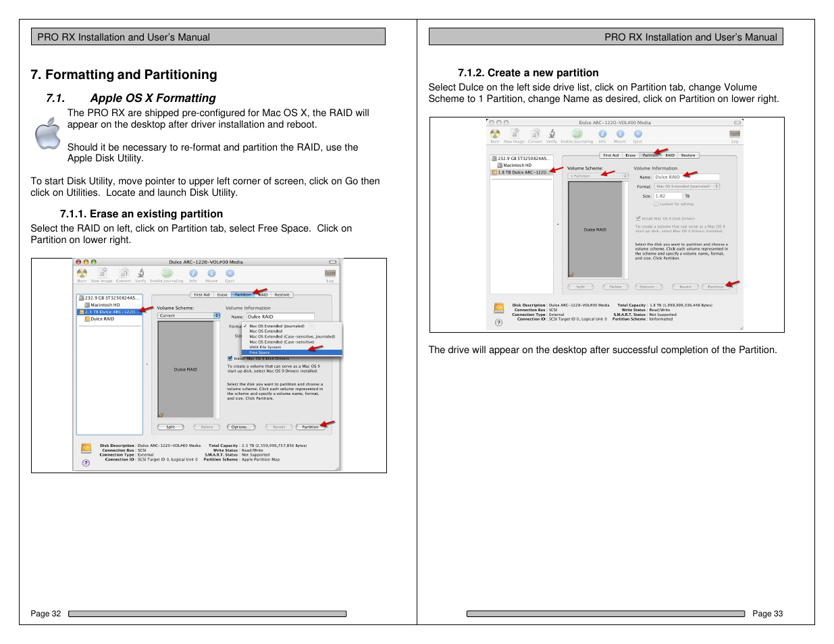834x644 pixels.
Task: Click the Info icon in page 32 Disk Utility
Action: click(193, 273)
